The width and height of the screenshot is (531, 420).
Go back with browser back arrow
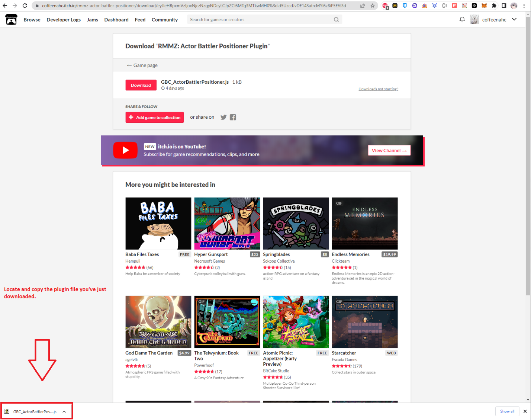tap(5, 6)
